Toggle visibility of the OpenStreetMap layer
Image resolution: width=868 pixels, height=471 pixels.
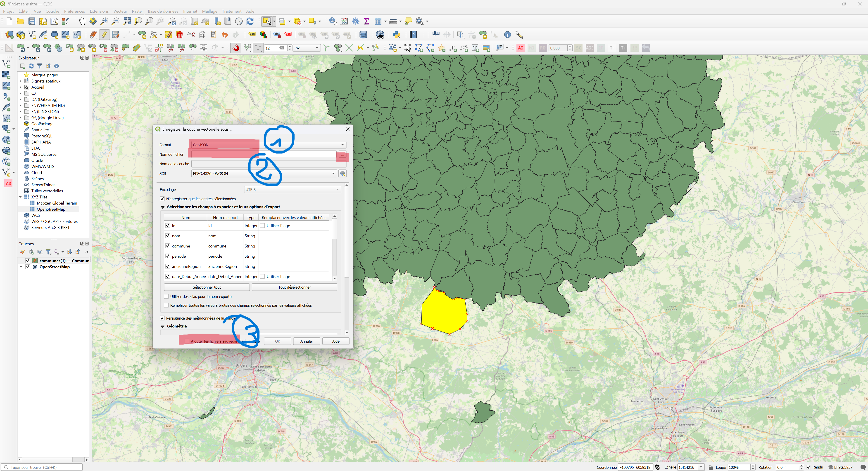click(x=28, y=267)
